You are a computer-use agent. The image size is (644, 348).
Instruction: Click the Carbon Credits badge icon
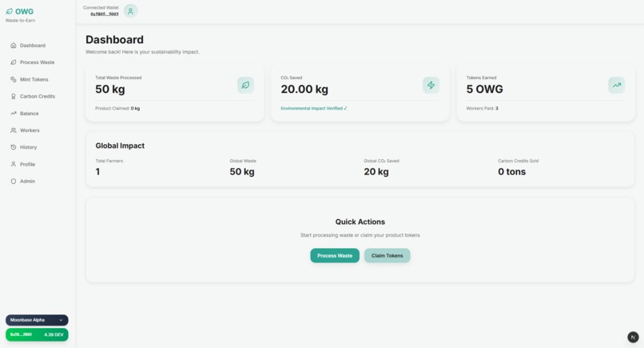[13, 96]
